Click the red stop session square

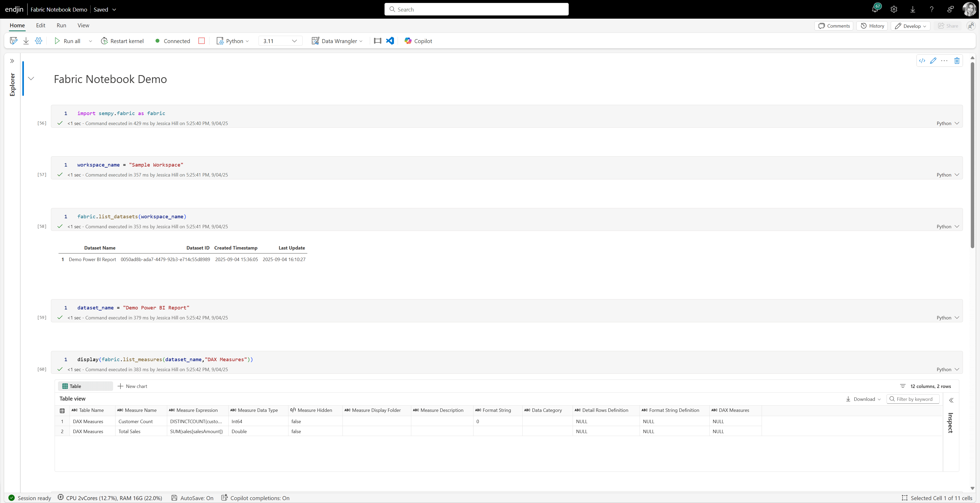point(202,41)
